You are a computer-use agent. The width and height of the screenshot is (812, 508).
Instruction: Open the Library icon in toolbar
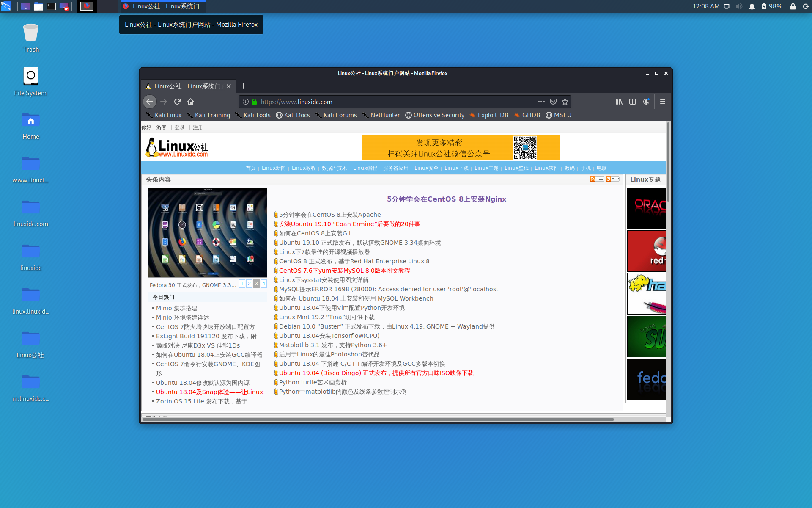(619, 102)
